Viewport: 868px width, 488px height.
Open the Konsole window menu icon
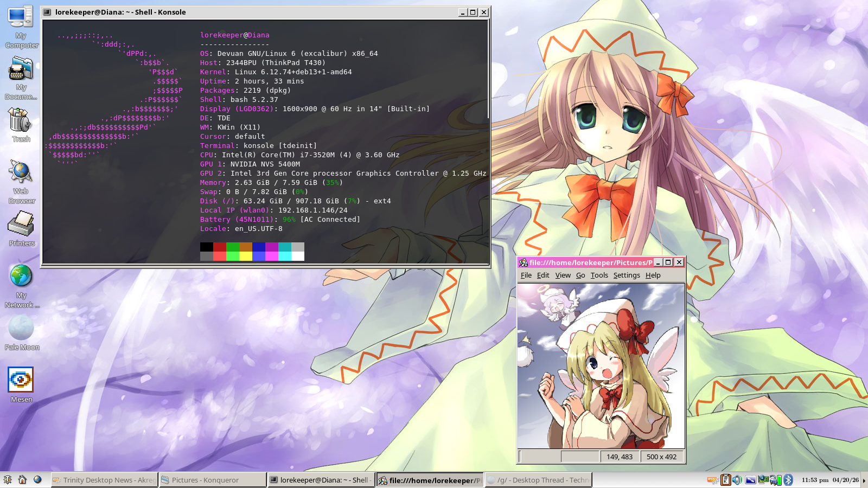(x=47, y=12)
